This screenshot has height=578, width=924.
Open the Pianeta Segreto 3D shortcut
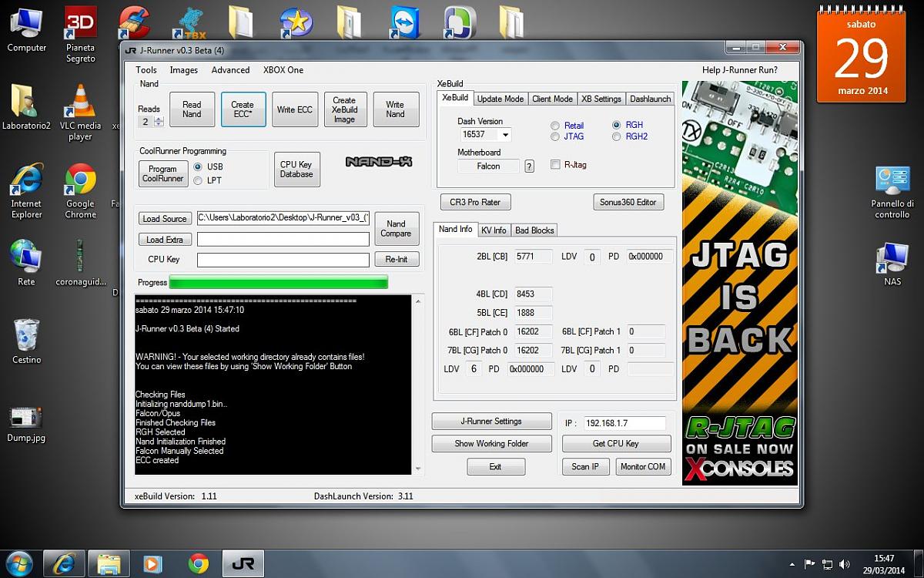pos(80,35)
